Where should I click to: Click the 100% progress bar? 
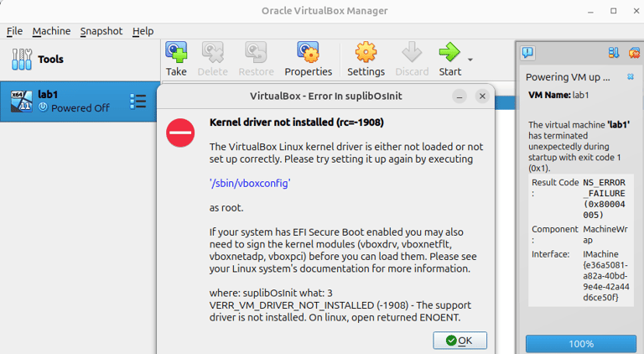click(581, 344)
